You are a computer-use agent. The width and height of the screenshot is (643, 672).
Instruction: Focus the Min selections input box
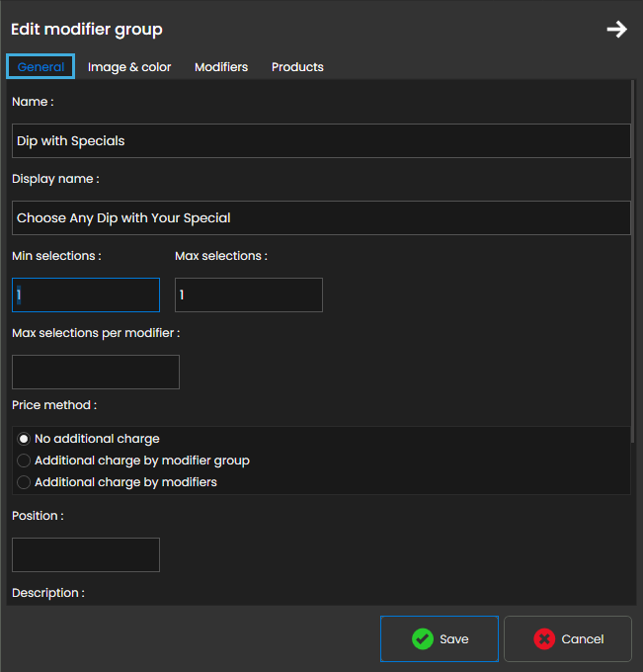[x=86, y=295]
